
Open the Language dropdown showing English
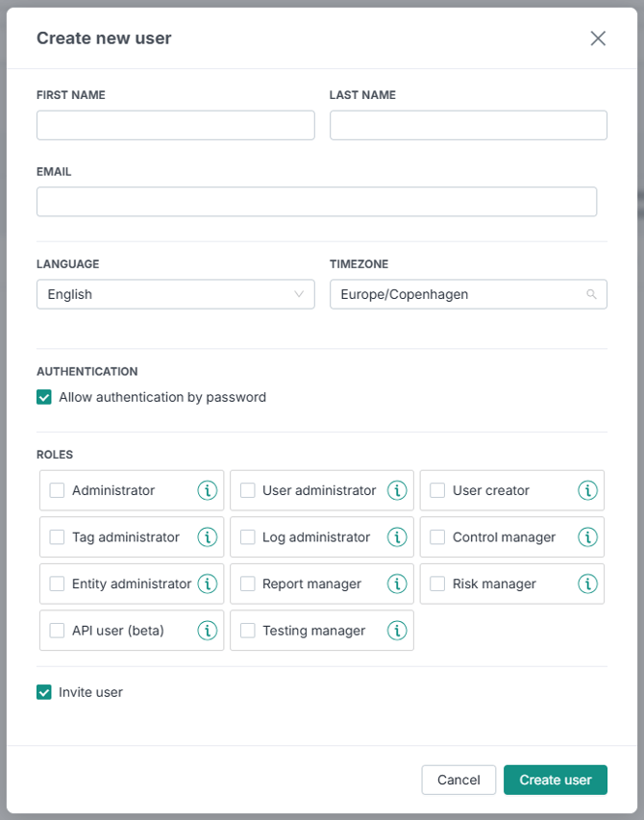pos(176,294)
